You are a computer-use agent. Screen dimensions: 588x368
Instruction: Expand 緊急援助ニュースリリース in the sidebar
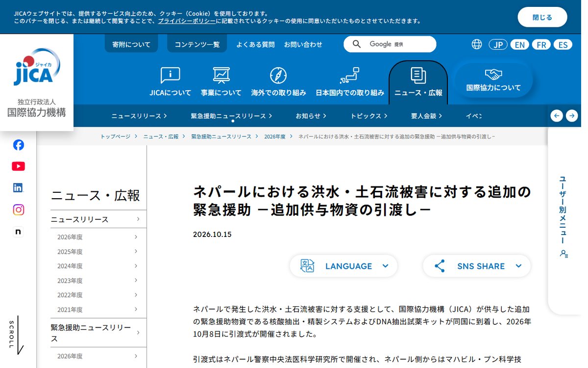click(x=98, y=333)
